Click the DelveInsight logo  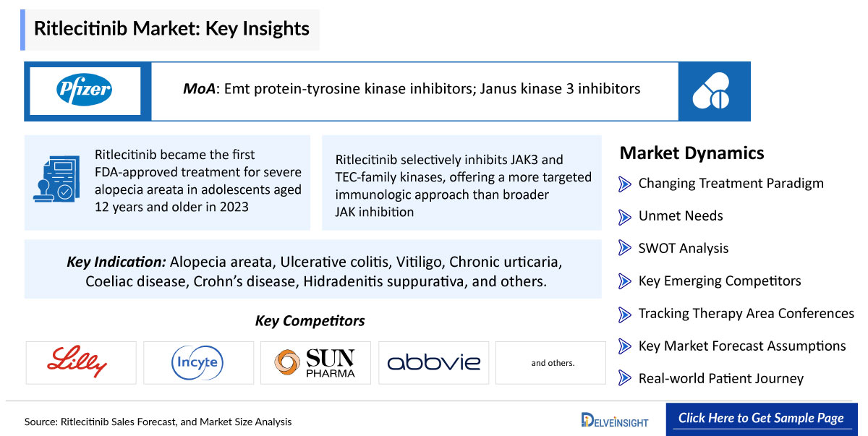(x=614, y=419)
